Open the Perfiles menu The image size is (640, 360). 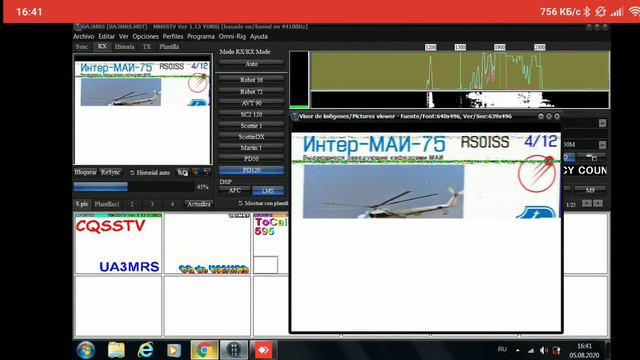click(173, 36)
